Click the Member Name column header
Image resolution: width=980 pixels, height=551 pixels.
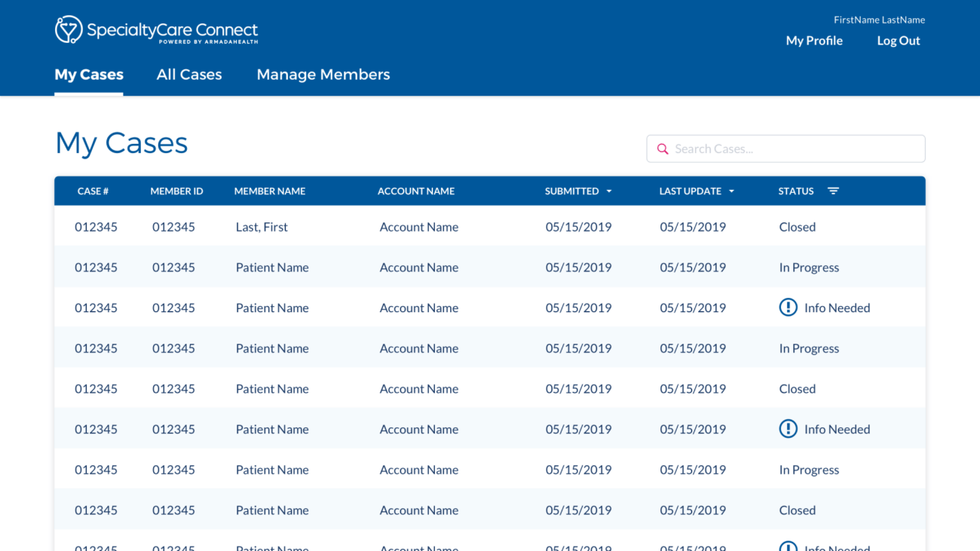tap(269, 191)
